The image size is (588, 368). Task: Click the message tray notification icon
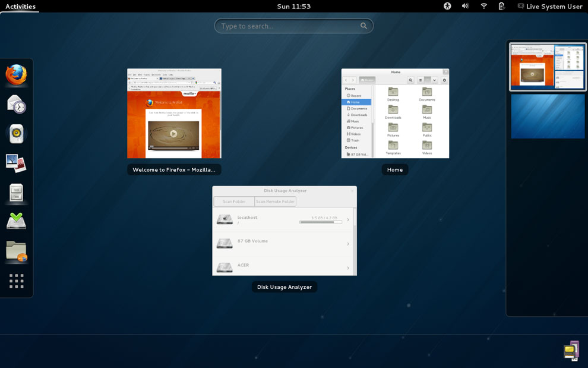click(x=571, y=350)
